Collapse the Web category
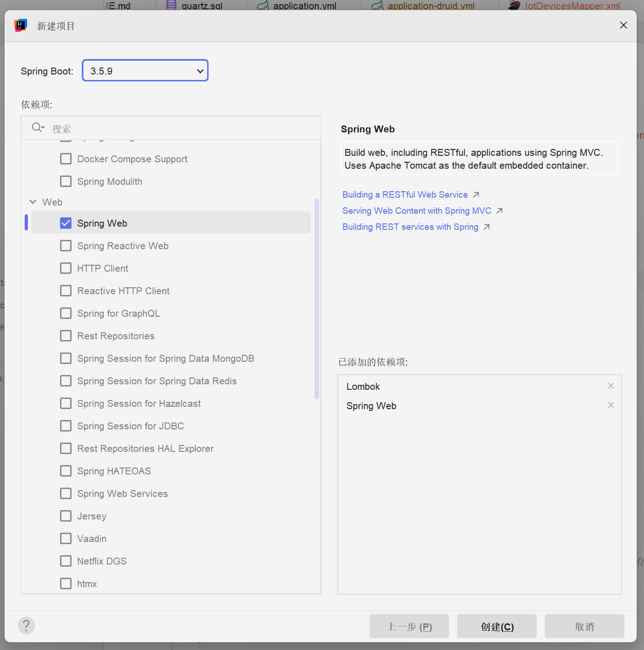 33,202
